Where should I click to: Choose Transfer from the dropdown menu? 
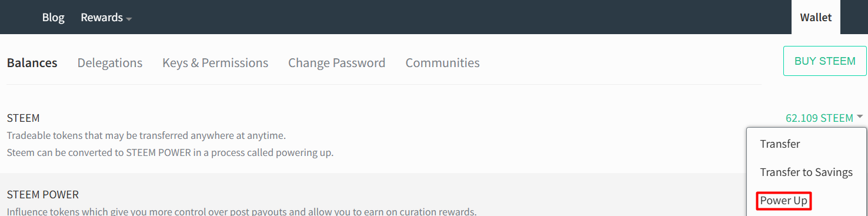tap(780, 144)
